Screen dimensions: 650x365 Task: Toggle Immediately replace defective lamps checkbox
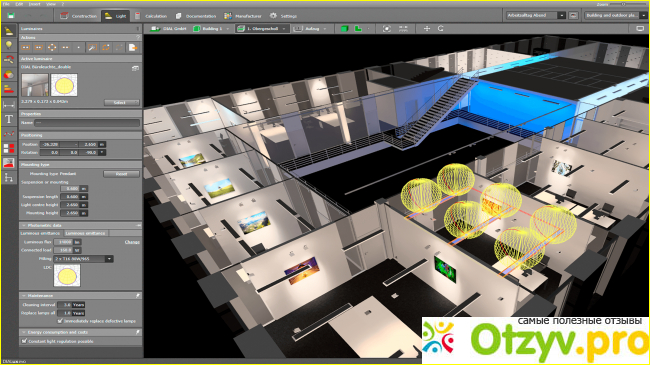(60, 321)
